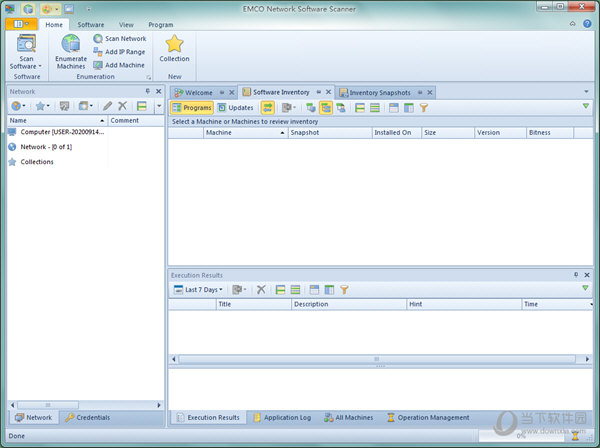Choose Add Machine in ribbon

coord(119,65)
